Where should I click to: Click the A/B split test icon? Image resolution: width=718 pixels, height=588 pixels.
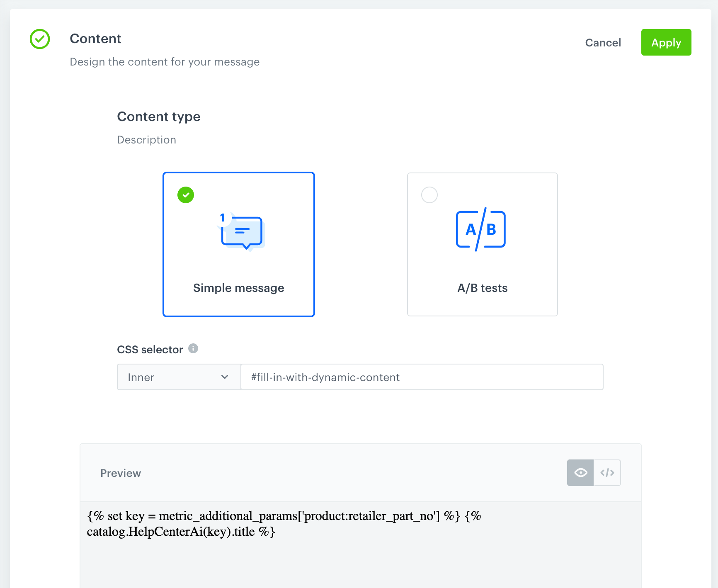(x=481, y=229)
